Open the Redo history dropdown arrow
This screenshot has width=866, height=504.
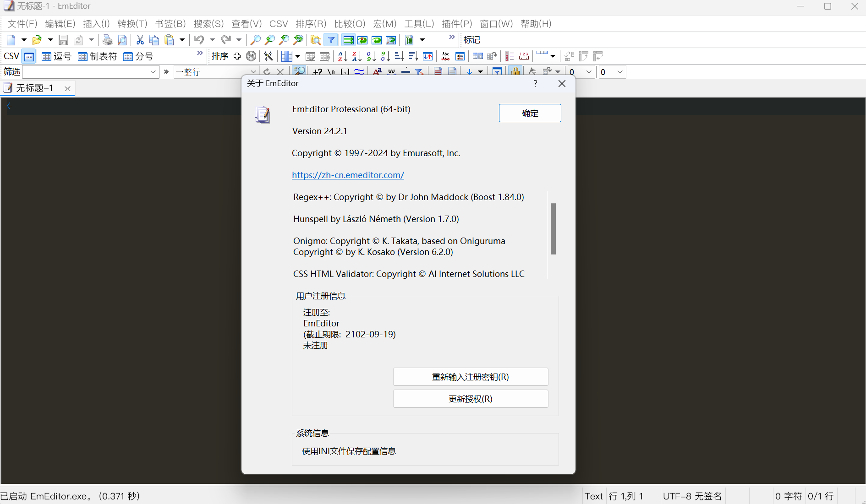(239, 40)
